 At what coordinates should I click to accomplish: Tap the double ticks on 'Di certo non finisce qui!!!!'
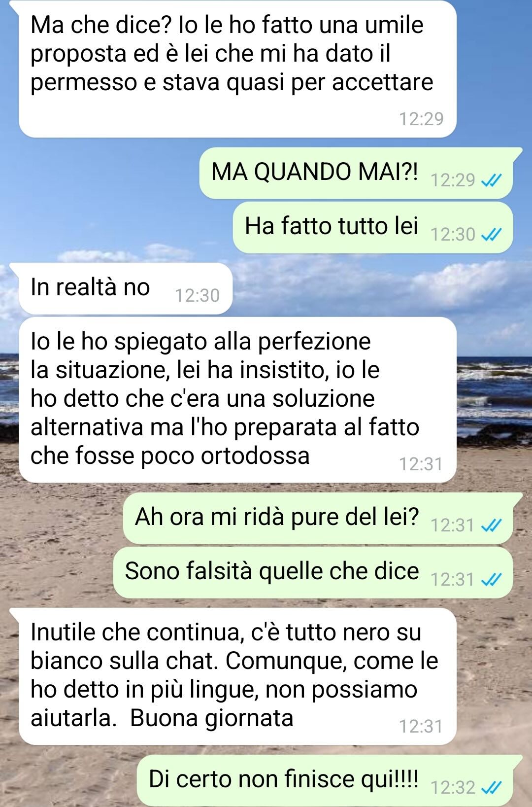(491, 788)
